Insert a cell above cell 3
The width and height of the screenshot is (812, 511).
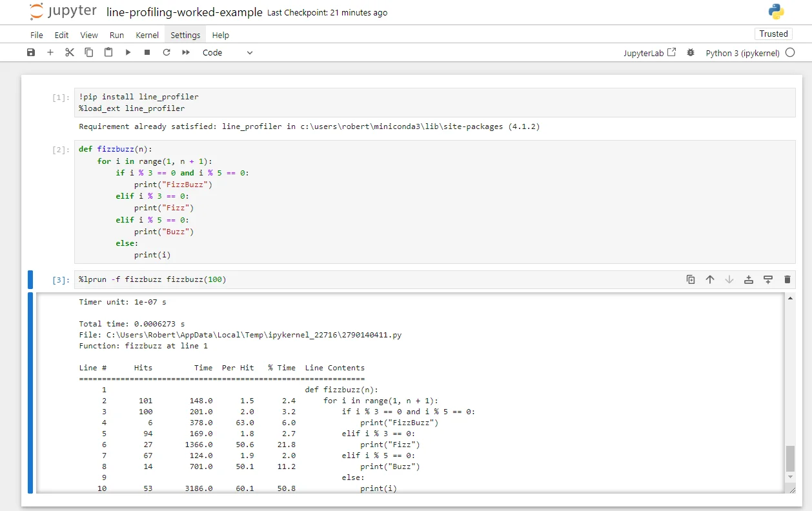749,279
